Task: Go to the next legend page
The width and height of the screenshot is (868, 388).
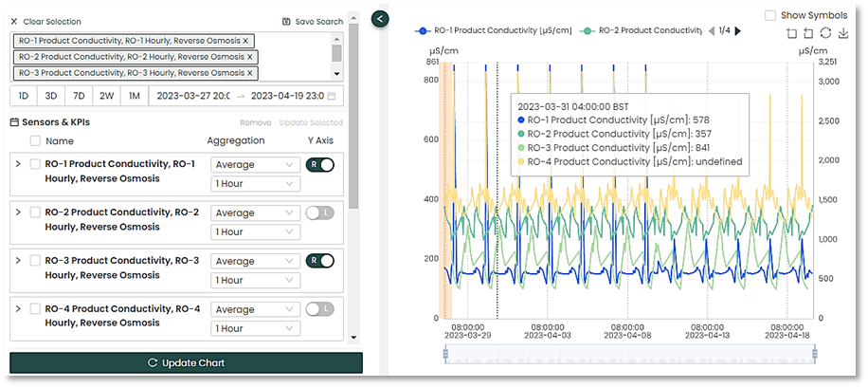Action: point(738,31)
